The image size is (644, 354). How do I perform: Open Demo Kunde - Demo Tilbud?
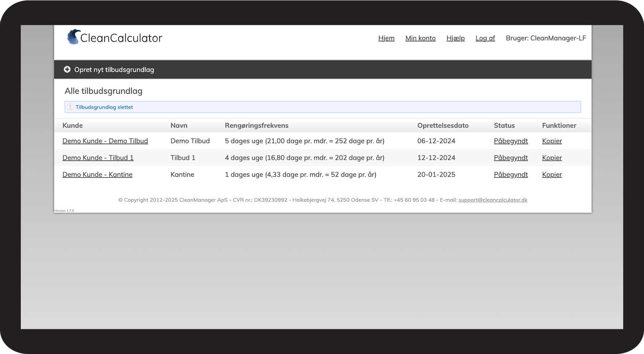(x=105, y=141)
